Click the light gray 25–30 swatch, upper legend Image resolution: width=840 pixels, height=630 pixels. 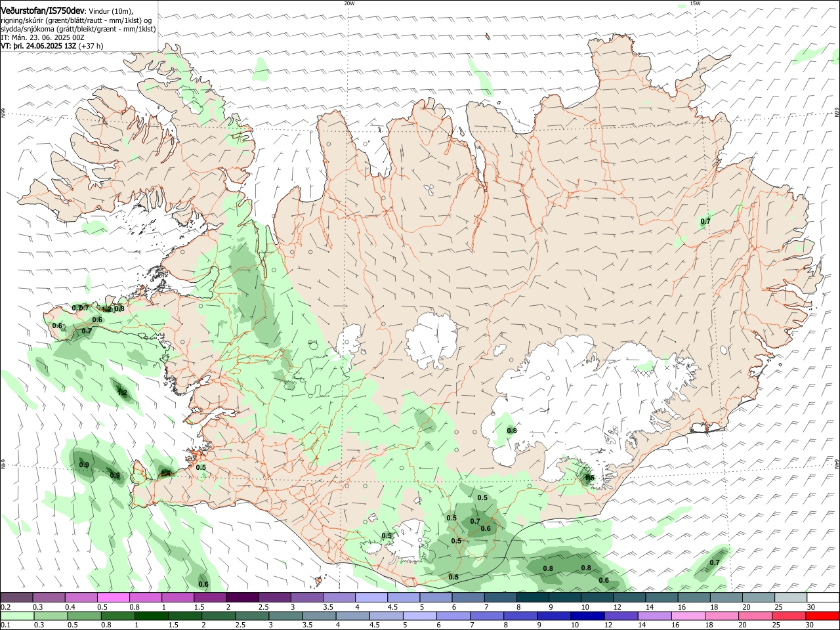tap(790, 597)
